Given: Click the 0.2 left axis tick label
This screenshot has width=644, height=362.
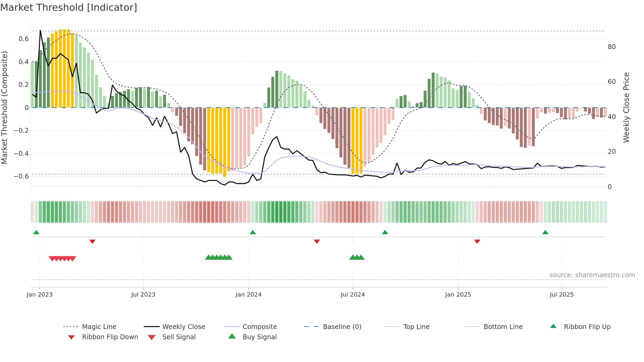Looking at the screenshot, I should point(24,85).
